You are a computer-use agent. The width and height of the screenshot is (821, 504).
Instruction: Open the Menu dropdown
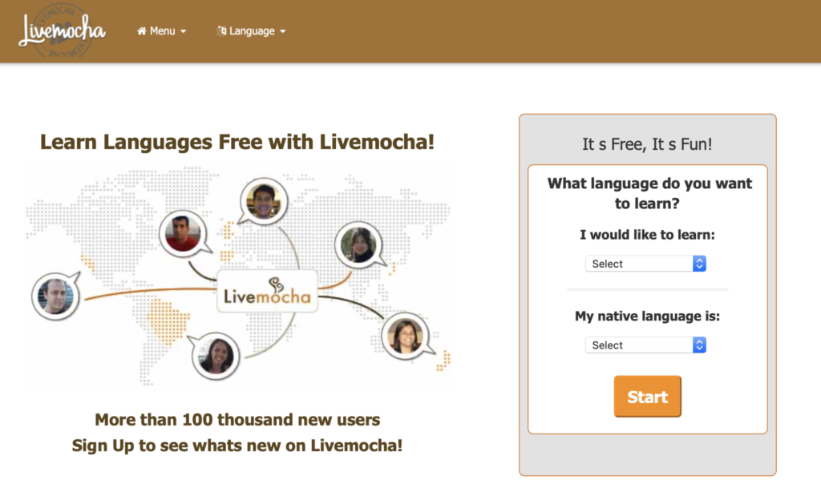click(161, 31)
